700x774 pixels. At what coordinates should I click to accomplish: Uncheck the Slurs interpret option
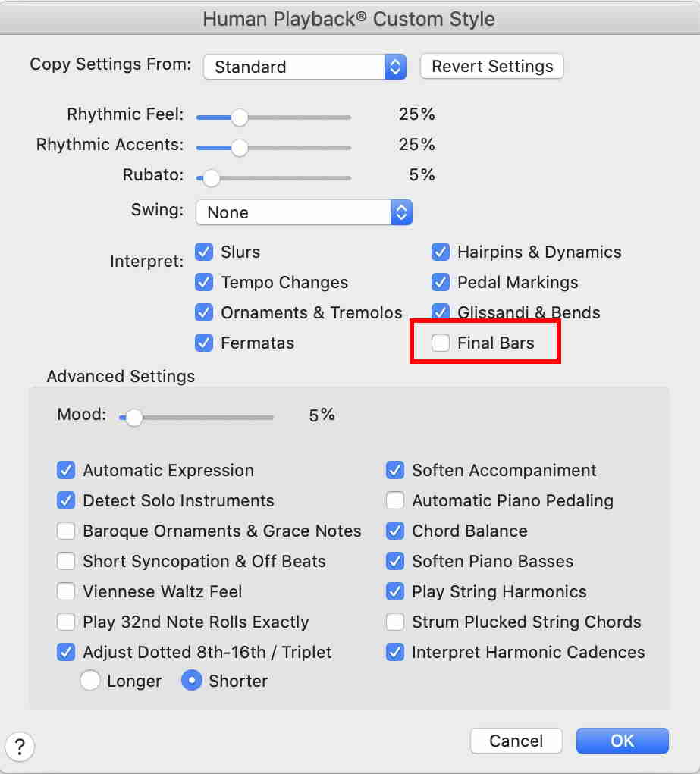click(204, 252)
